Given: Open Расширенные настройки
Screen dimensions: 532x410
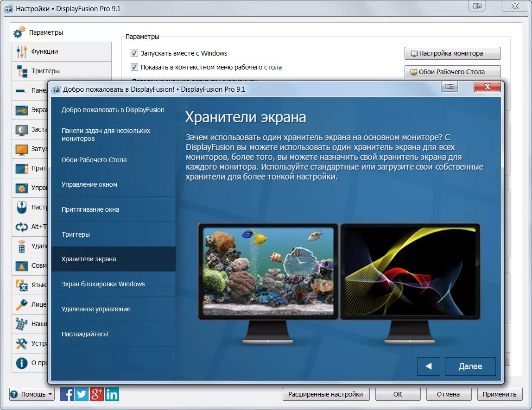Looking at the screenshot, I should coord(326,394).
